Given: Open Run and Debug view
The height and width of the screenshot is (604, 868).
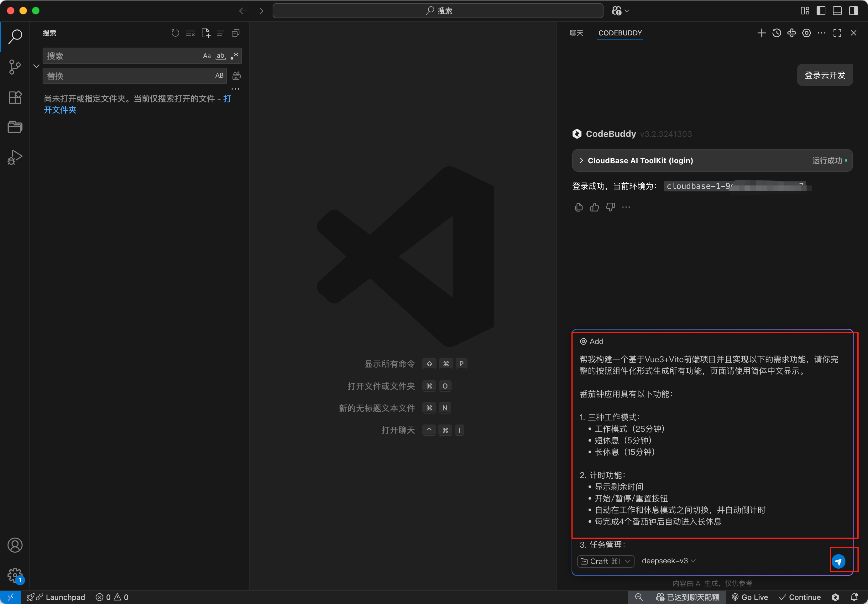Looking at the screenshot, I should tap(15, 157).
